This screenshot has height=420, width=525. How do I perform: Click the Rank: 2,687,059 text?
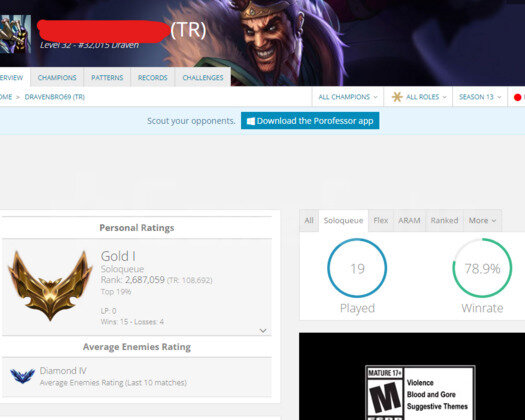pyautogui.click(x=133, y=280)
